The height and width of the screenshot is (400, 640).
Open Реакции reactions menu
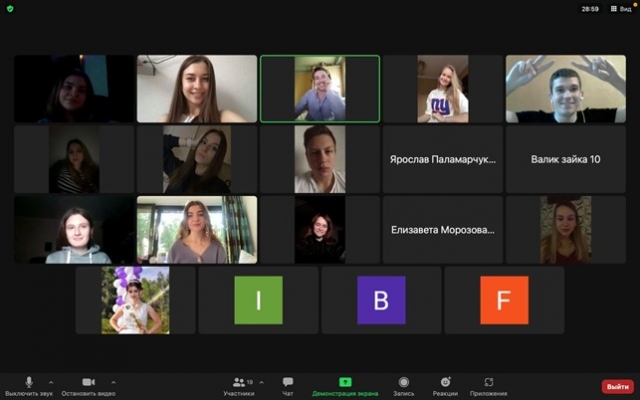tap(445, 386)
